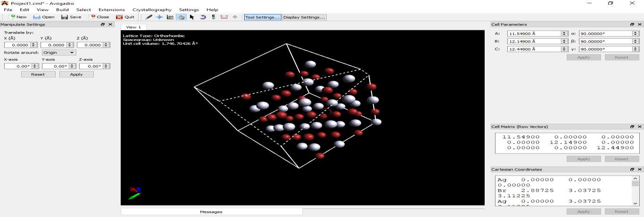This screenshot has width=644, height=217.
Task: Click the beta angle stepper arrows
Action: [636, 41]
